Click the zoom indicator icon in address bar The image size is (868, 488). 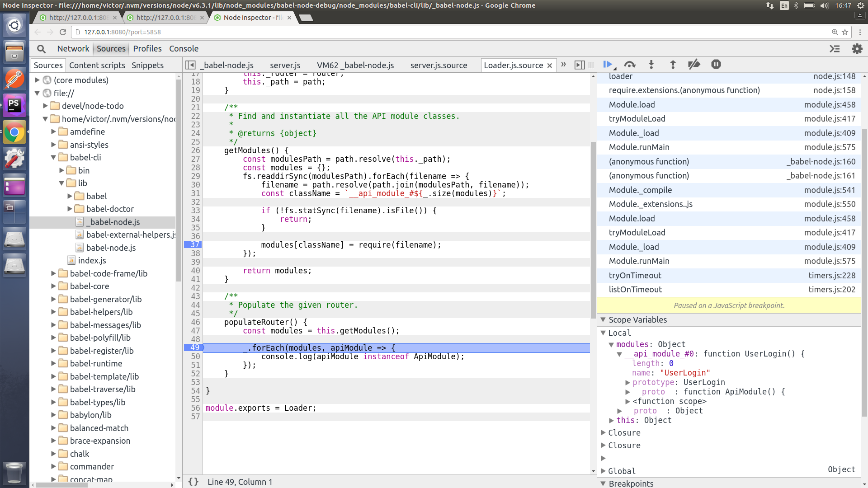click(x=835, y=32)
